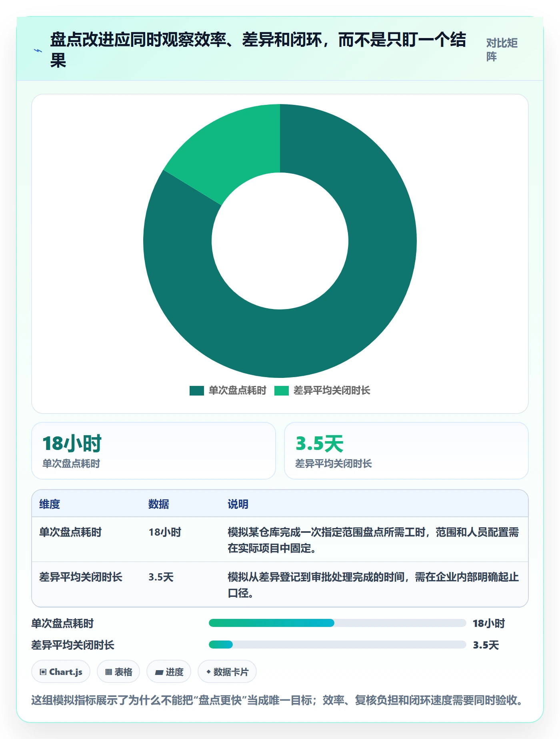560x739 pixels.
Task: Select the 18小时 data card
Action: click(154, 451)
